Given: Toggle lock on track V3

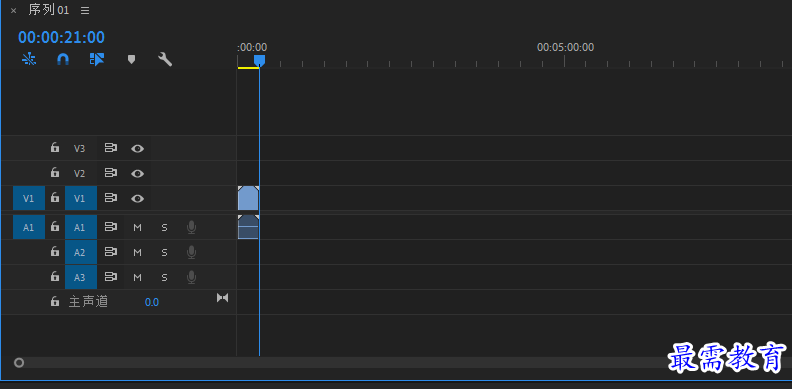Looking at the screenshot, I should (55, 148).
